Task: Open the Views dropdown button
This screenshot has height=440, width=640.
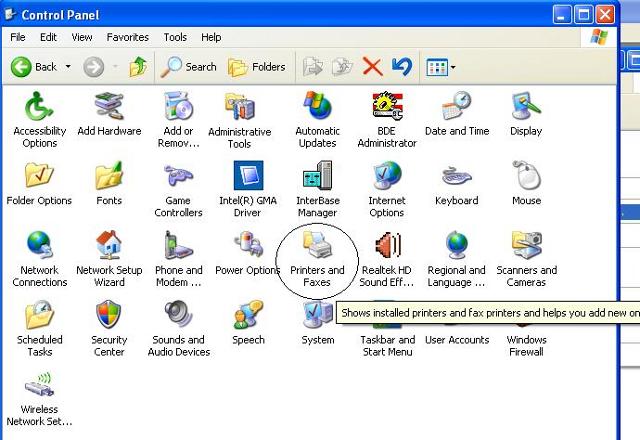Action: (x=441, y=67)
